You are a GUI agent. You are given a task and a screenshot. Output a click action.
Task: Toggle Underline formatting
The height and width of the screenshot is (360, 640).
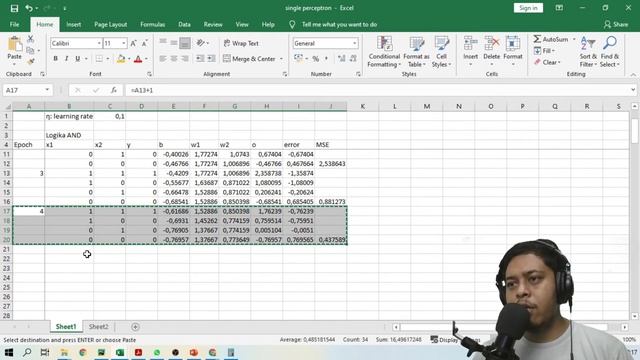click(78, 59)
